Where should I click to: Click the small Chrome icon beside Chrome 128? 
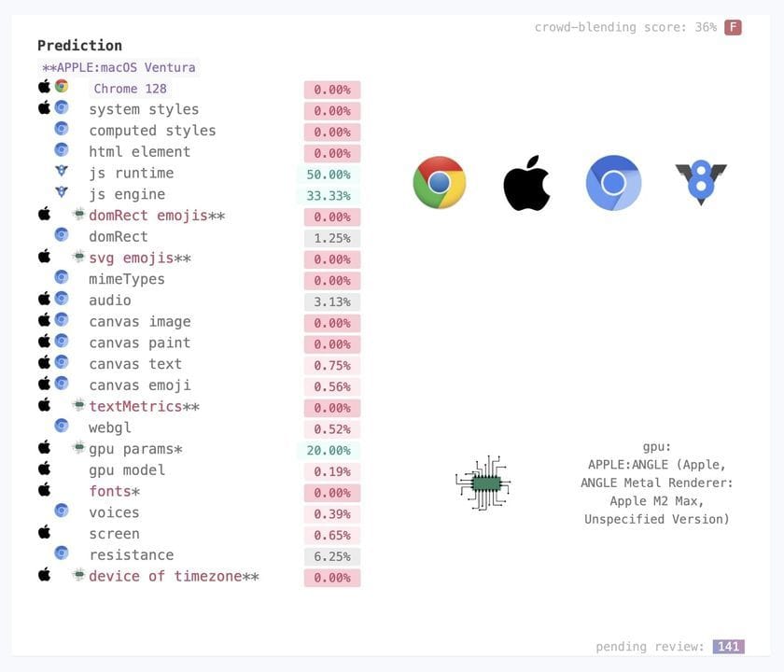(x=62, y=87)
